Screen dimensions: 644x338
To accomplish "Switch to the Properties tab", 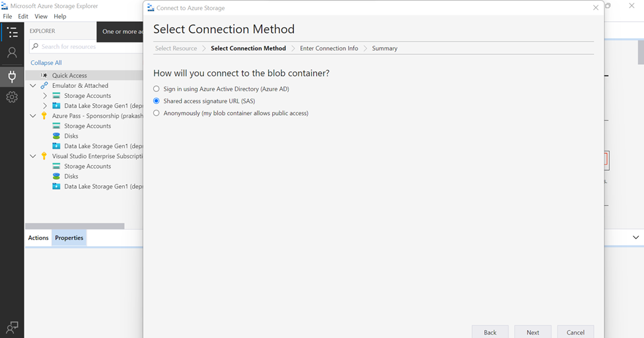I will [x=69, y=237].
